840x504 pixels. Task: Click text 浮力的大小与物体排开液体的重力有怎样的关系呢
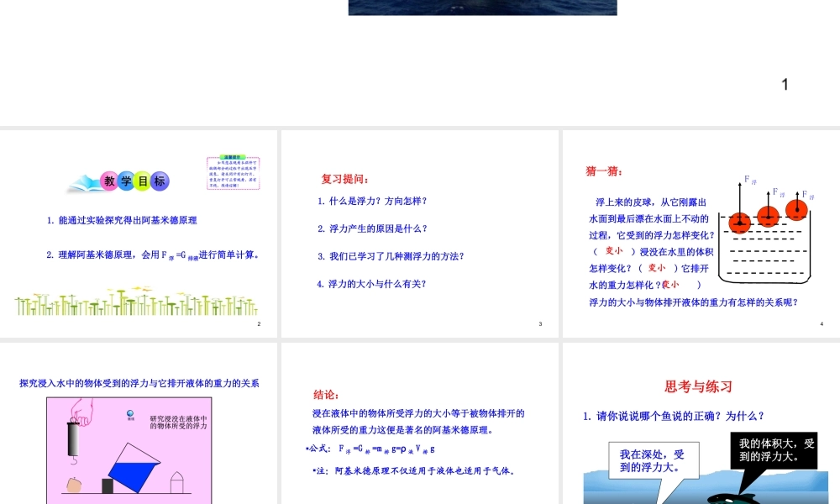pyautogui.click(x=694, y=302)
